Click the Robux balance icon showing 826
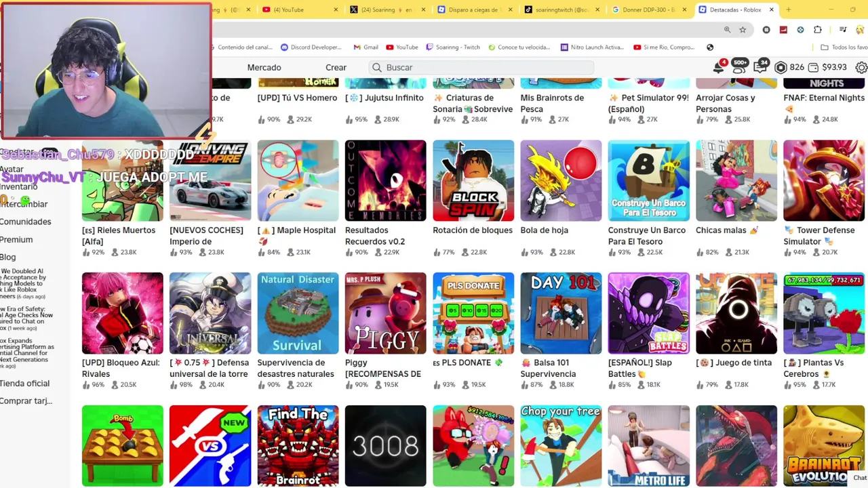Image resolution: width=868 pixels, height=488 pixels. (x=781, y=68)
